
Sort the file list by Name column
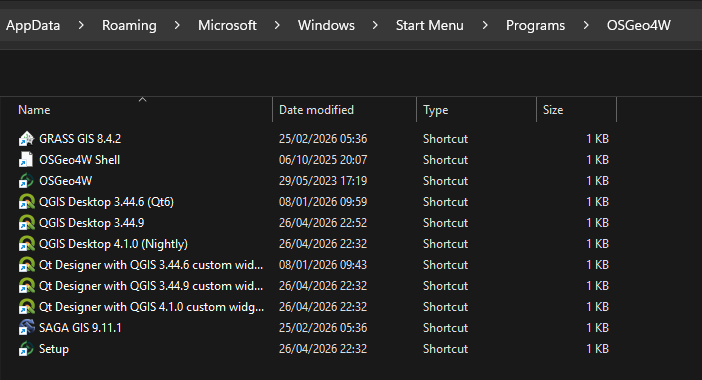[x=34, y=110]
